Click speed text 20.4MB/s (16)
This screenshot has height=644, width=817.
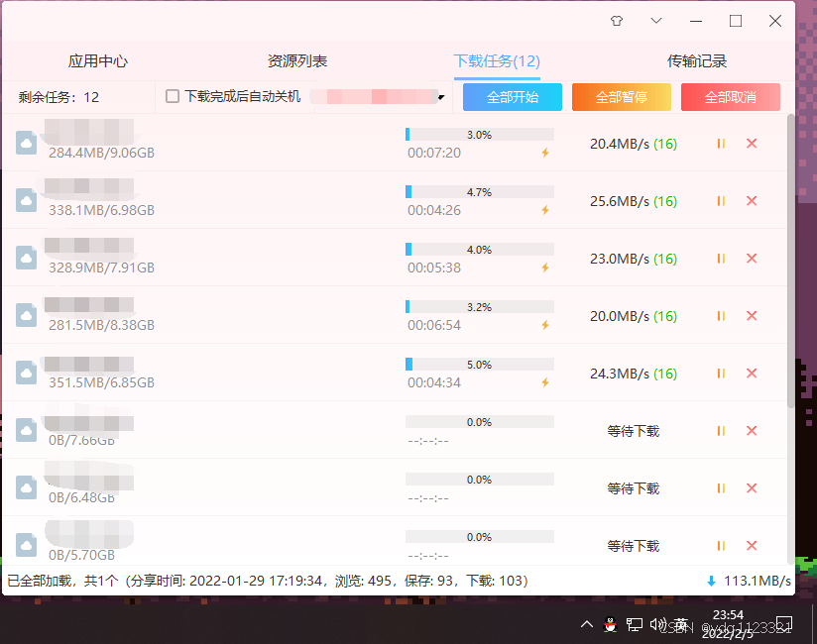point(633,144)
